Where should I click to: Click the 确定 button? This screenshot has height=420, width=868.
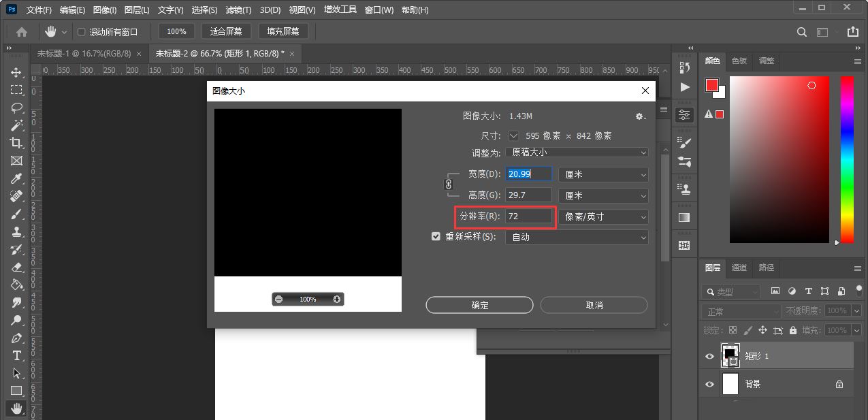pos(480,305)
